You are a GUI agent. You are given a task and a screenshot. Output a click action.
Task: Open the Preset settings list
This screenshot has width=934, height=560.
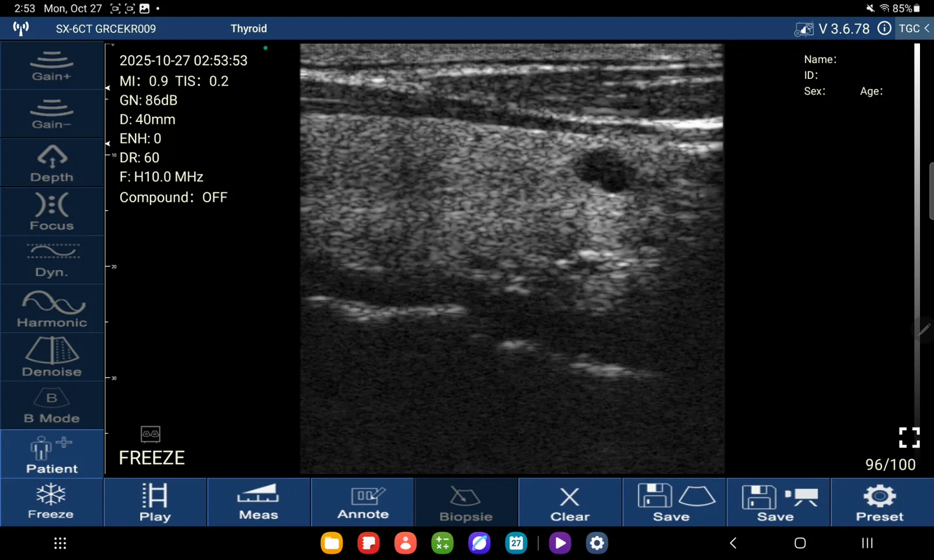(x=880, y=502)
